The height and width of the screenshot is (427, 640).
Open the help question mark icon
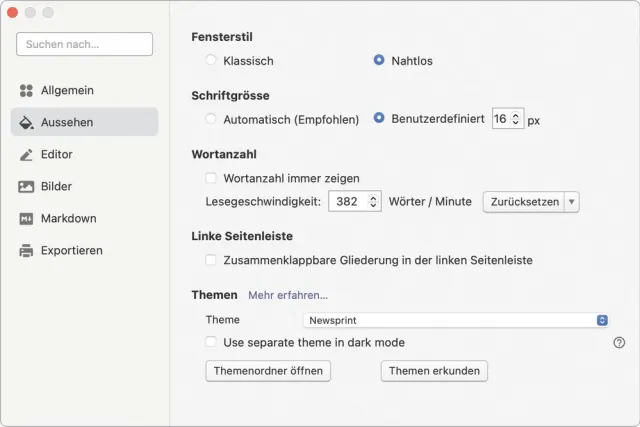pos(619,342)
